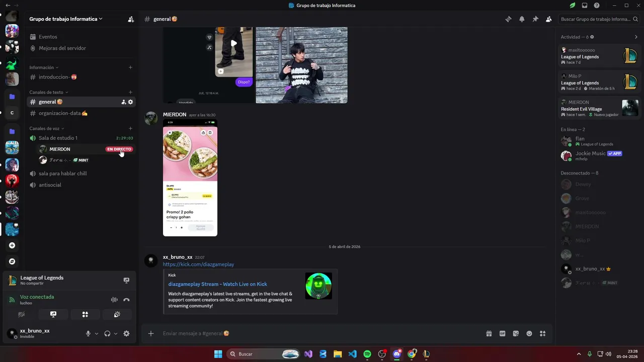Image resolution: width=644 pixels, height=362 pixels.
Task: Create channel in Canales de voz
Action: [130, 128]
